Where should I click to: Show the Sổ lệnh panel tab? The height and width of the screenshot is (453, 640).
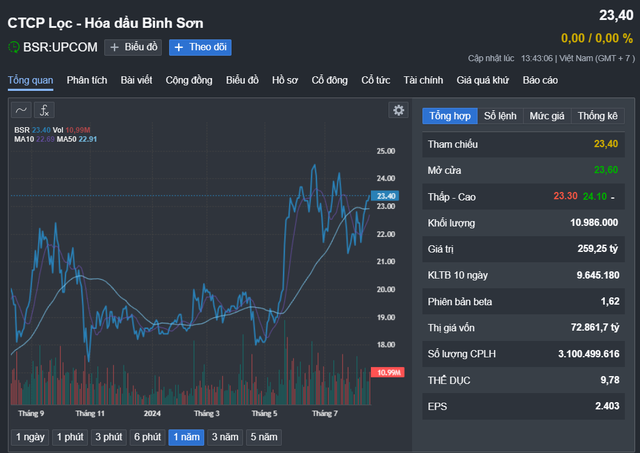pyautogui.click(x=501, y=116)
